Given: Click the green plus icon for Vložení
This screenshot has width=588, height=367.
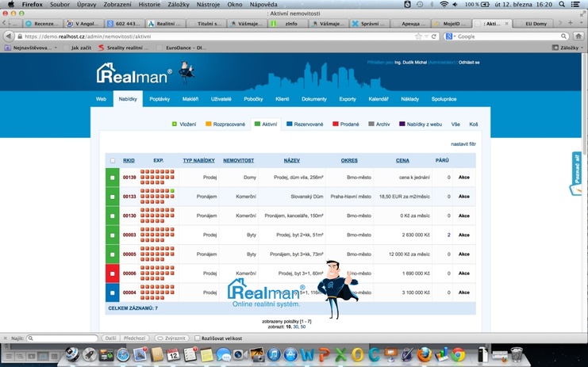Looking at the screenshot, I should pos(175,124).
